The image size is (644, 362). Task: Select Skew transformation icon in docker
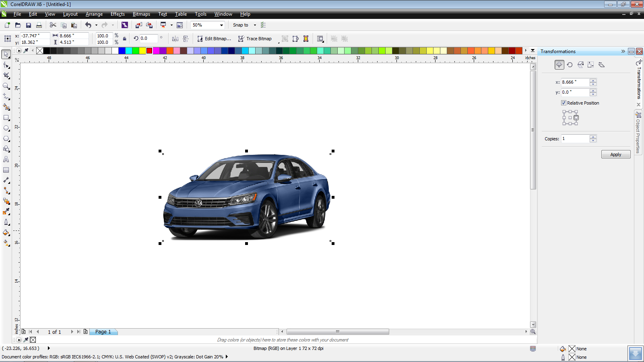pos(601,65)
